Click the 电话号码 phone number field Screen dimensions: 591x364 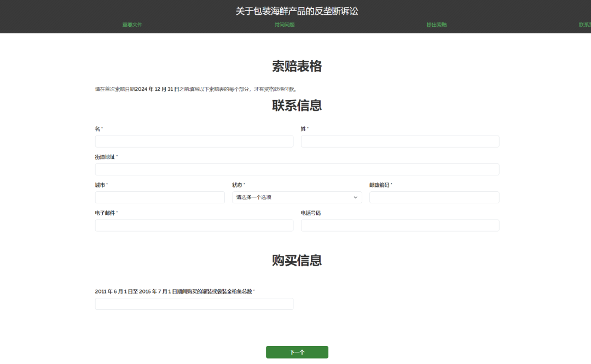coord(400,225)
